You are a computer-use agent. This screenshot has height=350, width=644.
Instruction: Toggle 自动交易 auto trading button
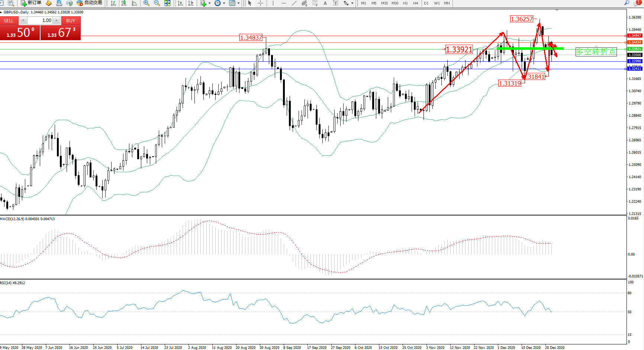coord(89,3)
